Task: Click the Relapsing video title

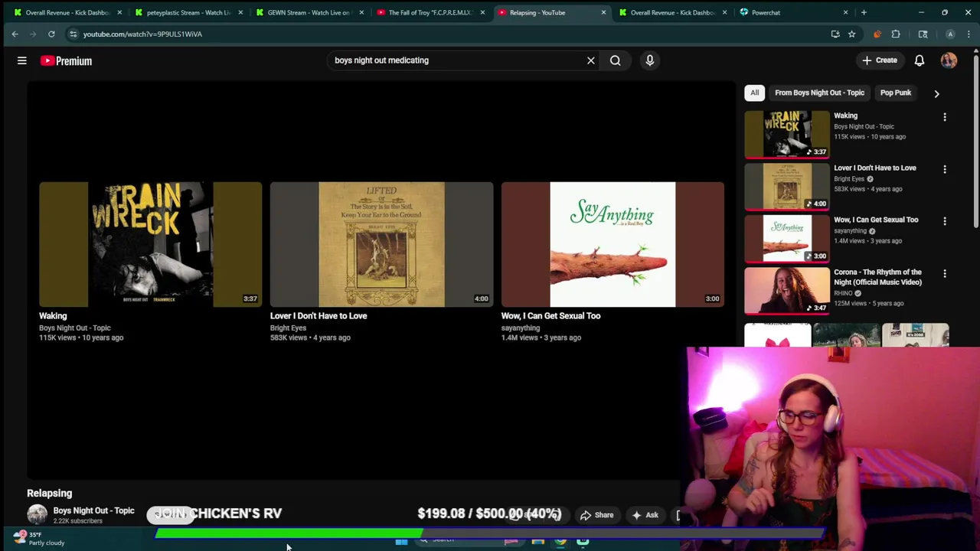Action: coord(49,494)
